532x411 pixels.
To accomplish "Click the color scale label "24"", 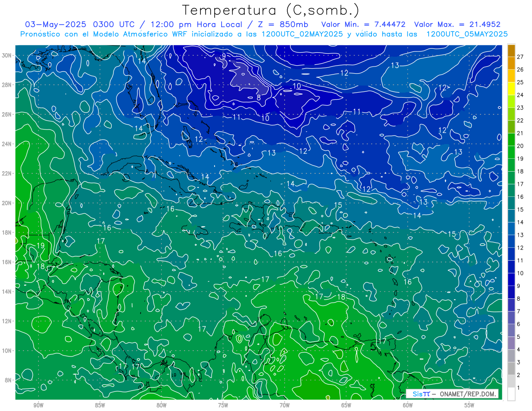I will pyautogui.click(x=520, y=95).
